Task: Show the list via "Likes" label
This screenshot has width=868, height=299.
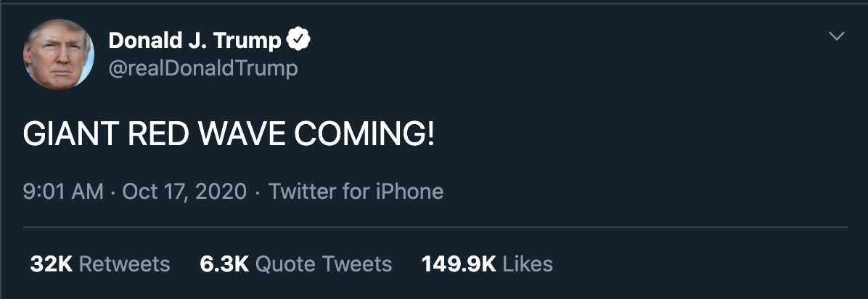Action: pyautogui.click(x=528, y=264)
